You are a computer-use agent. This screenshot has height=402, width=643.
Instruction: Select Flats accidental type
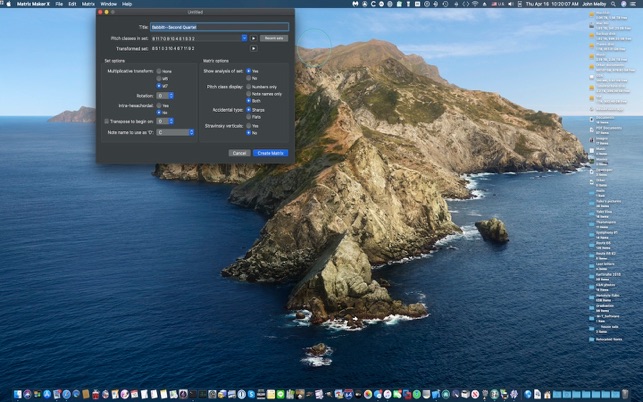point(249,116)
